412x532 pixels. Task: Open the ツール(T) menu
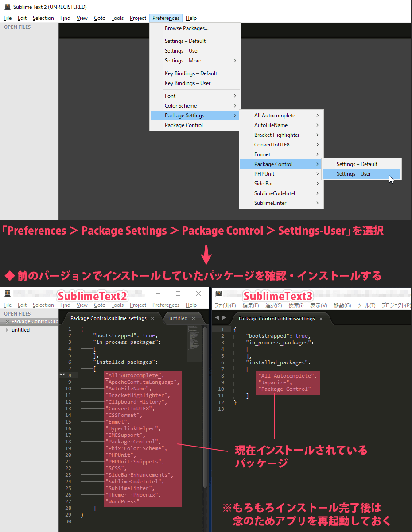point(366,305)
